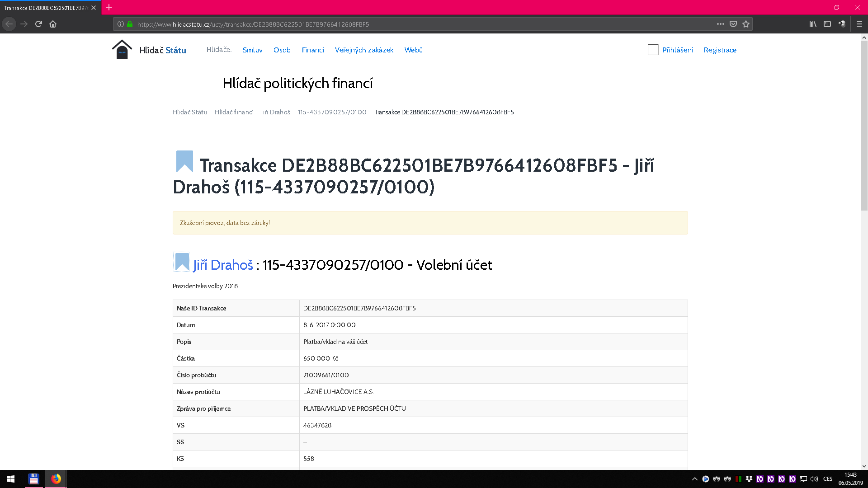Show the Firefox sidebar
868x488 pixels.
tap(827, 24)
